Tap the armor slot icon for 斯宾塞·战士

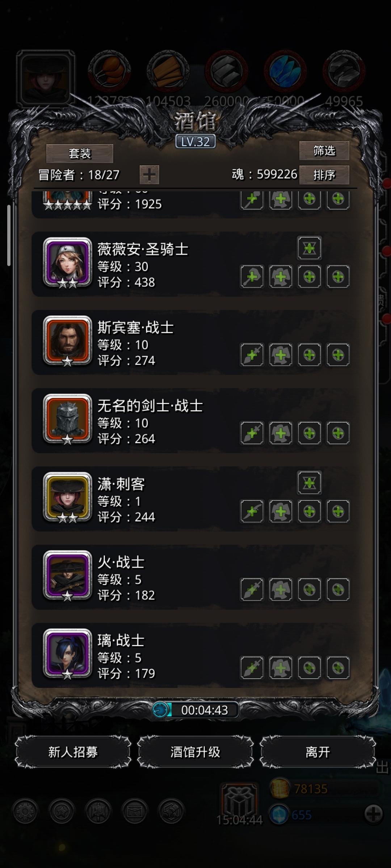[x=281, y=355]
